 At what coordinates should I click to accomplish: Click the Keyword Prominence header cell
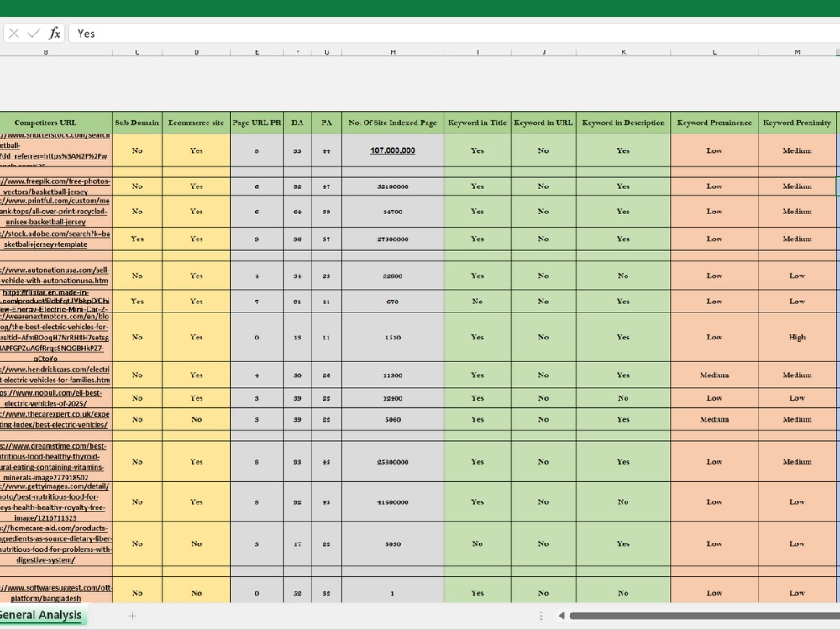(x=715, y=123)
